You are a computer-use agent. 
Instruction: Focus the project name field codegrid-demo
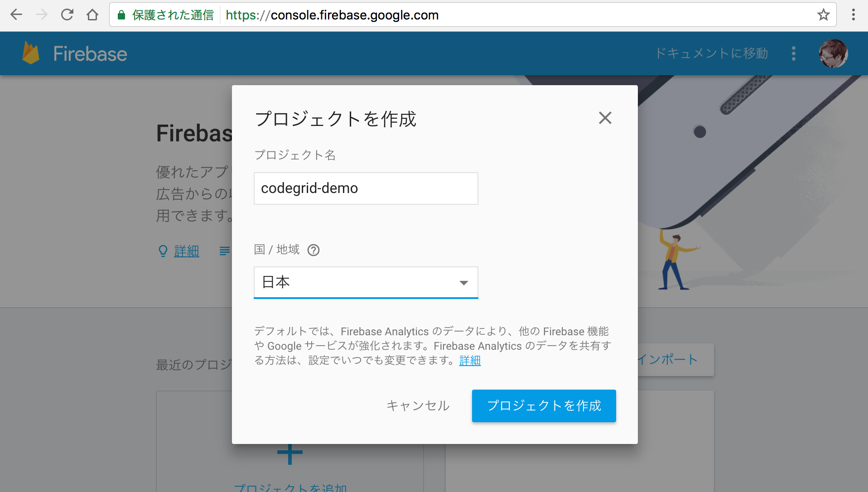tap(366, 188)
